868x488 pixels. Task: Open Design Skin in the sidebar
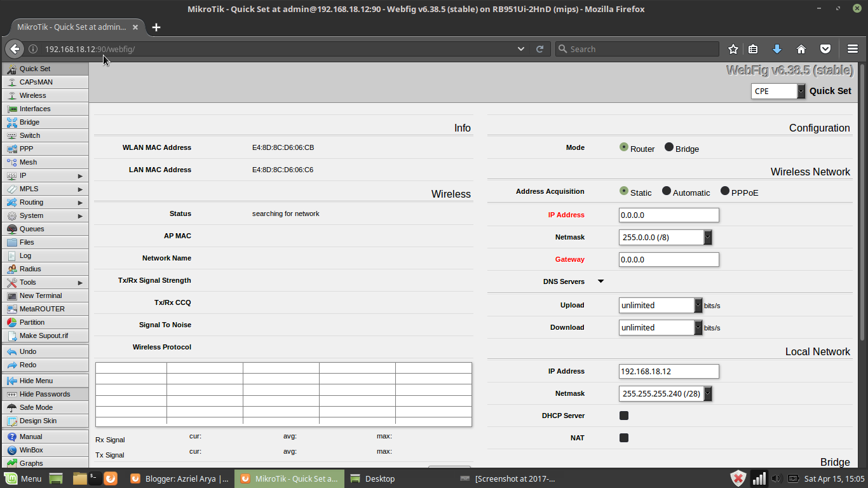pos(44,421)
